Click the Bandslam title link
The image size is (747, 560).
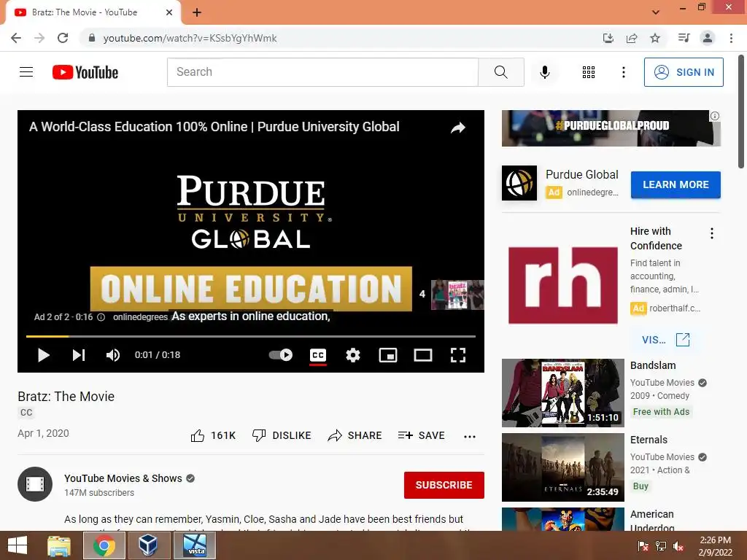click(653, 365)
